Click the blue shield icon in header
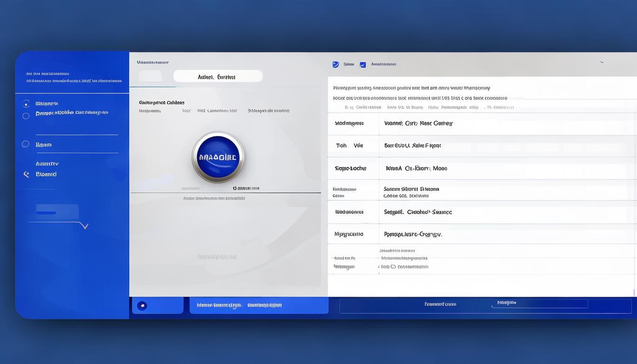The width and height of the screenshot is (637, 364). pyautogui.click(x=336, y=64)
